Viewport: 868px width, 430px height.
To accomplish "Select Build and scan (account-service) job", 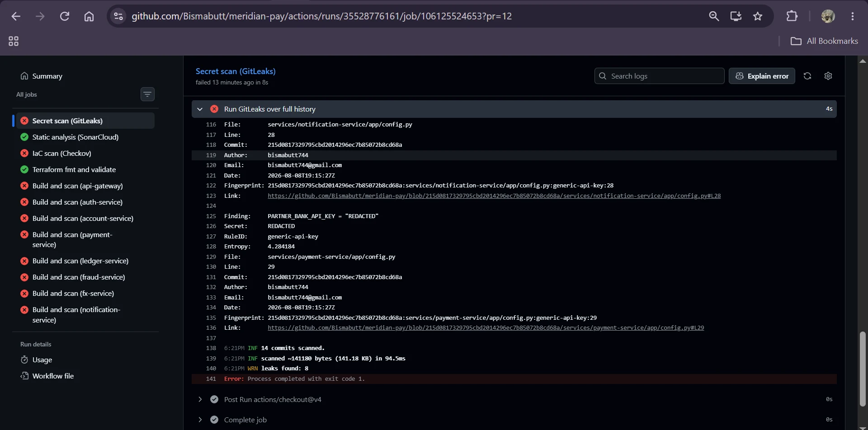I will [85, 218].
